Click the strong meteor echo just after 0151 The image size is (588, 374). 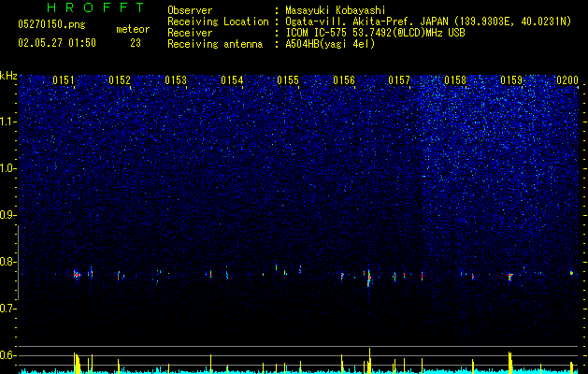pos(77,275)
